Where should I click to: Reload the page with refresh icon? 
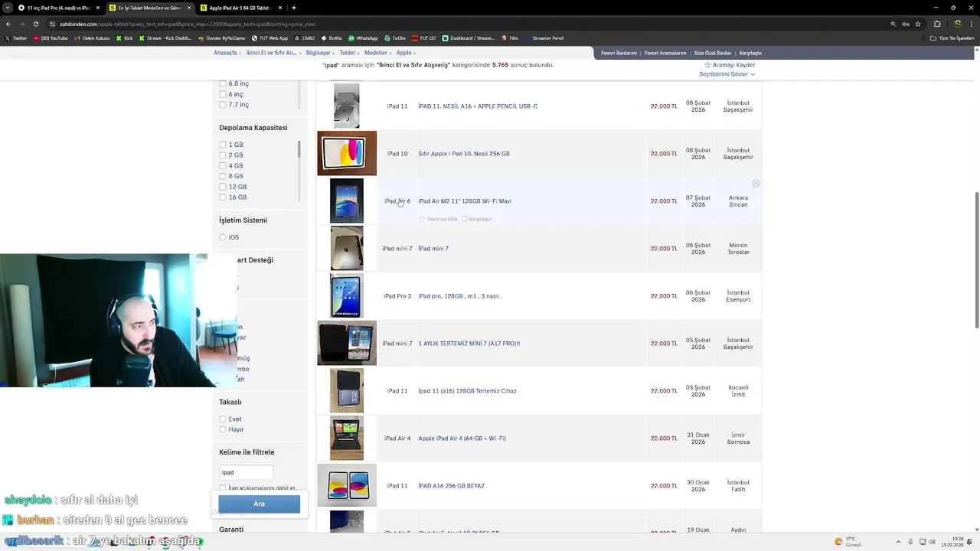38,24
